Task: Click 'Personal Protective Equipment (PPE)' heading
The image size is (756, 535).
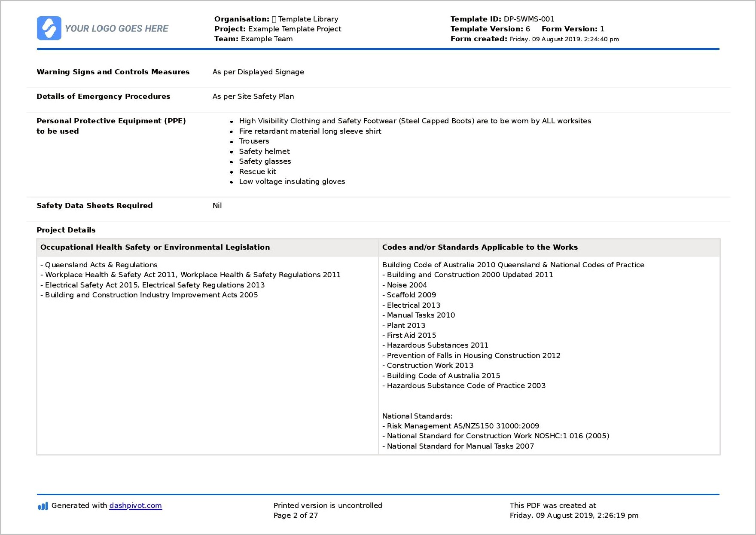Action: (111, 121)
